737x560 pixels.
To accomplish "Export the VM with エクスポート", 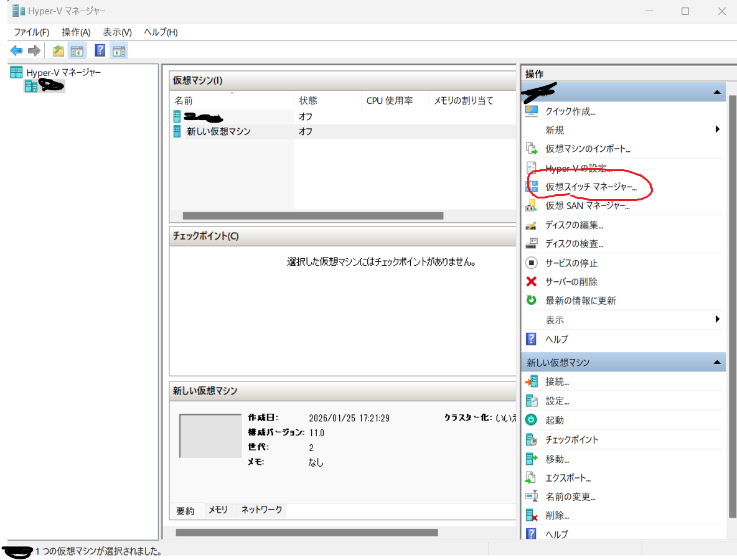I will coord(568,477).
